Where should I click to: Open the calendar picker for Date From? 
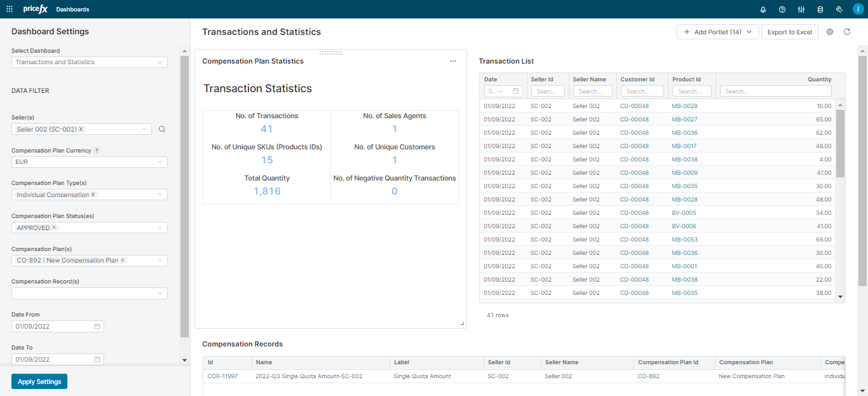tap(97, 326)
